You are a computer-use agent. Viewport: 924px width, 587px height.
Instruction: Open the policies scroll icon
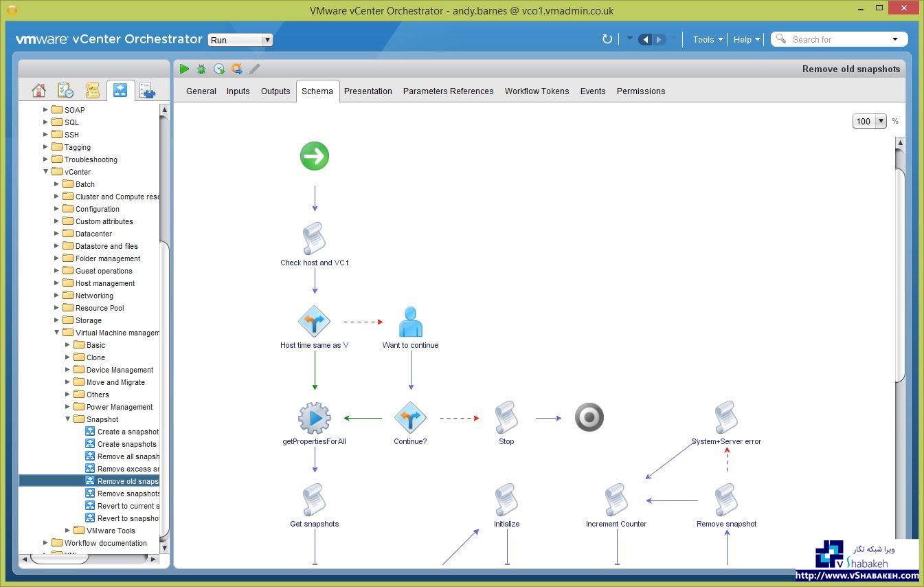93,90
